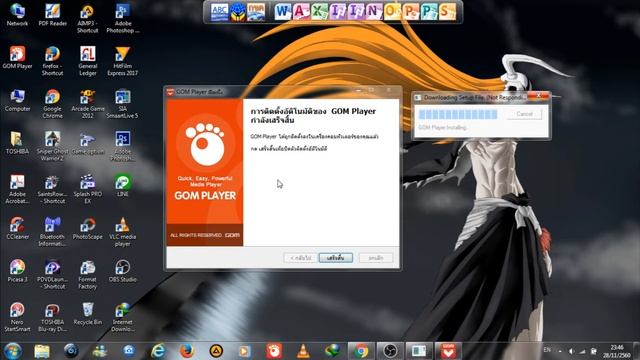Launch Outlook from the top dock
This screenshot has width=640, height=360.
point(392,11)
